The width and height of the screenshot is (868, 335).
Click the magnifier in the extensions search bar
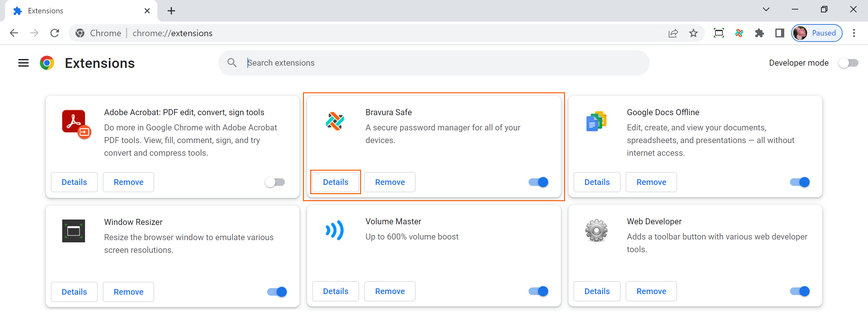click(x=232, y=63)
